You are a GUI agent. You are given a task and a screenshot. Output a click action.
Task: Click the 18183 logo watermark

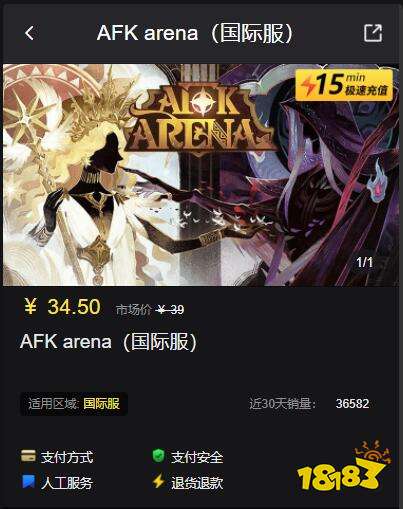click(344, 469)
